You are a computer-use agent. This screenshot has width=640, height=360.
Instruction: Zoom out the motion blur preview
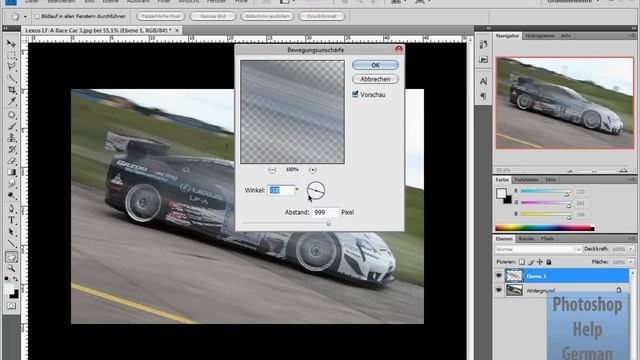[272, 169]
